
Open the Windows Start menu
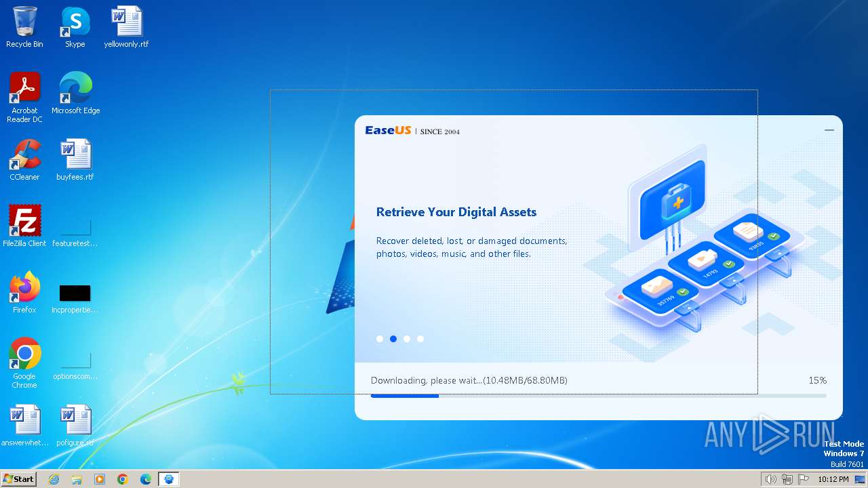pos(18,479)
